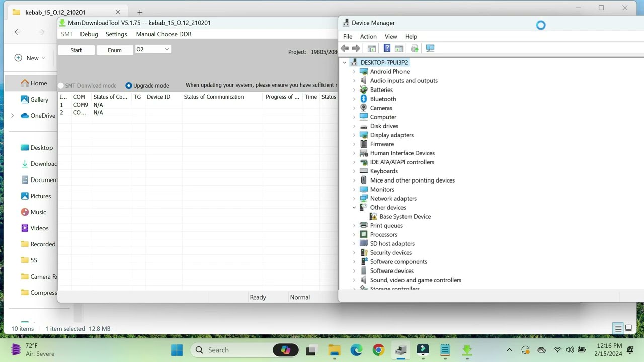
Task: Click the Back arrow in Device Manager toolbar
Action: pos(345,48)
